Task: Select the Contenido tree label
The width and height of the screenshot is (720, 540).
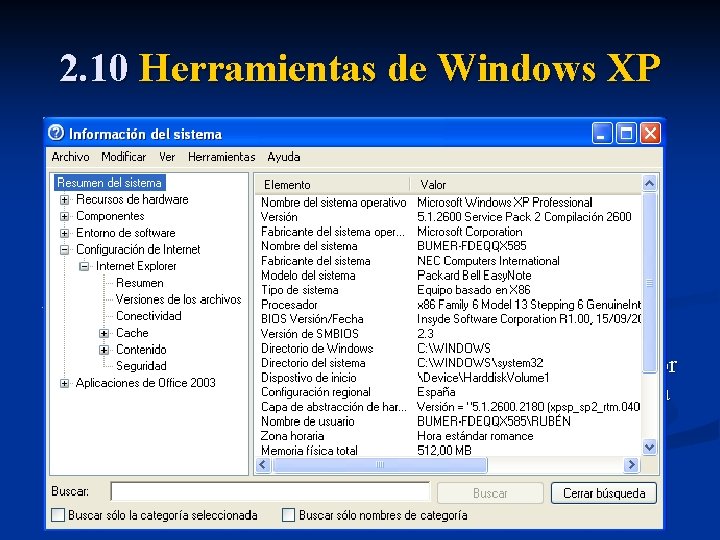Action: point(141,349)
